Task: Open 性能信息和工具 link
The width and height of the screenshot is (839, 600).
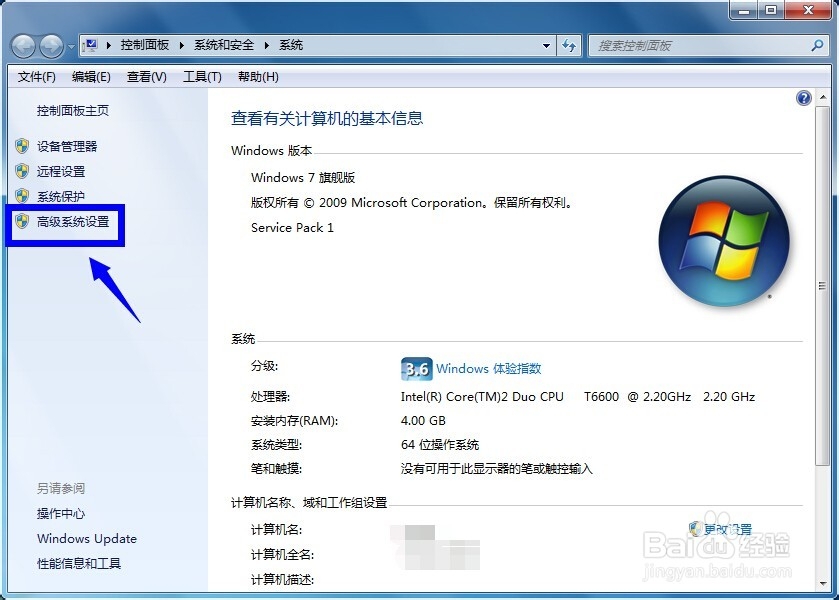Action: pos(79,564)
